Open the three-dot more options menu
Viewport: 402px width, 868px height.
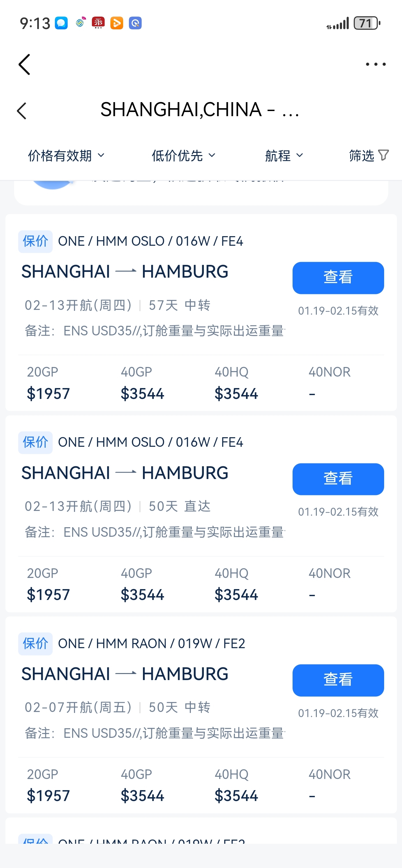[376, 64]
